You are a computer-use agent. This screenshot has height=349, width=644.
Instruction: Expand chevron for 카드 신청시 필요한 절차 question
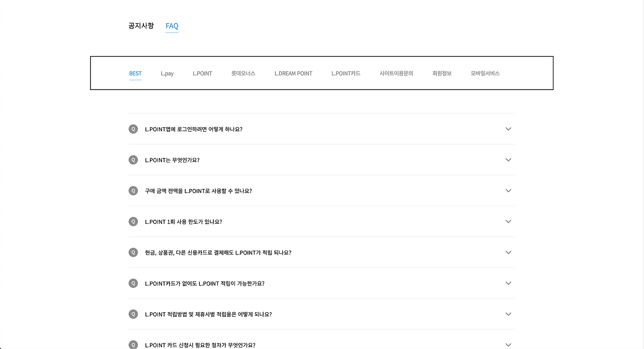click(x=508, y=345)
